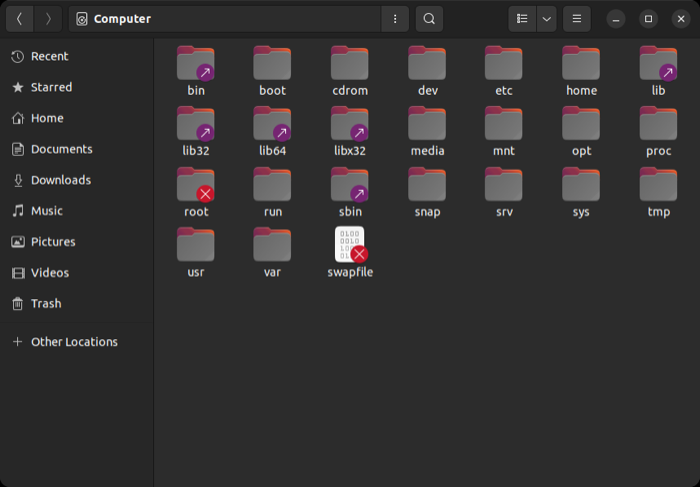Expand the view options dropdown arrow
Image resolution: width=700 pixels, height=487 pixels.
coord(546,19)
